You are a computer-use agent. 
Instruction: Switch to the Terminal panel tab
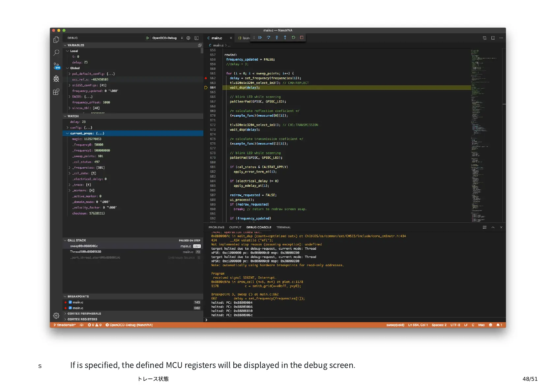(283, 227)
